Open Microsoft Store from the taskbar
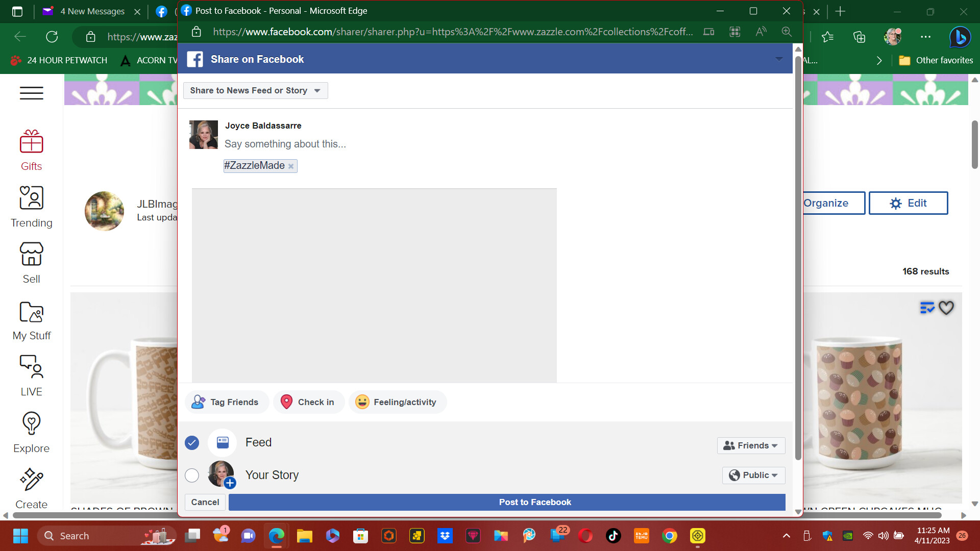Screen dimensions: 980x551 pos(360,536)
